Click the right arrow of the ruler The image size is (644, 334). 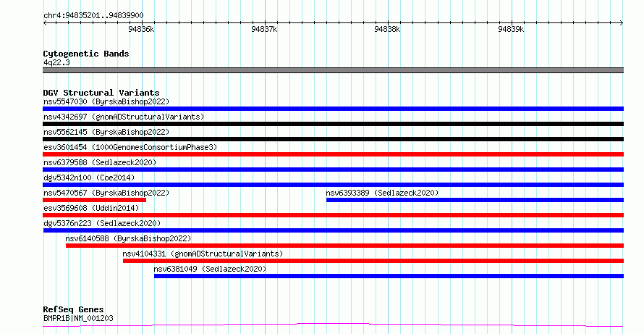pyautogui.click(x=621, y=23)
